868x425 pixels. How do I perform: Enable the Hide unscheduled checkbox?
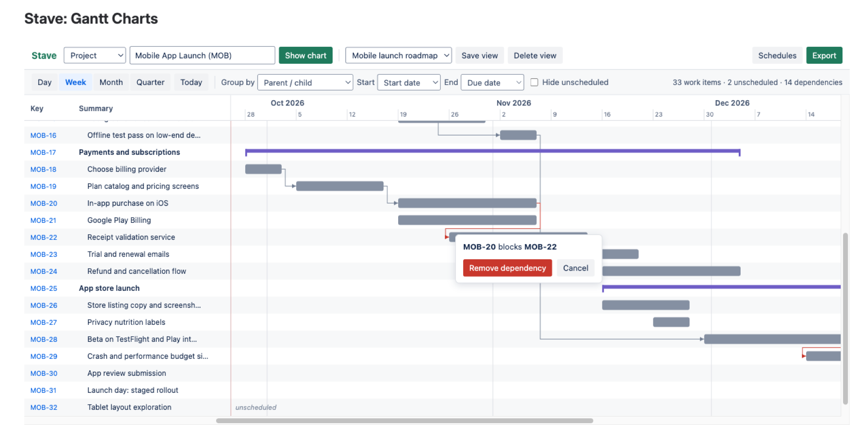pyautogui.click(x=534, y=82)
